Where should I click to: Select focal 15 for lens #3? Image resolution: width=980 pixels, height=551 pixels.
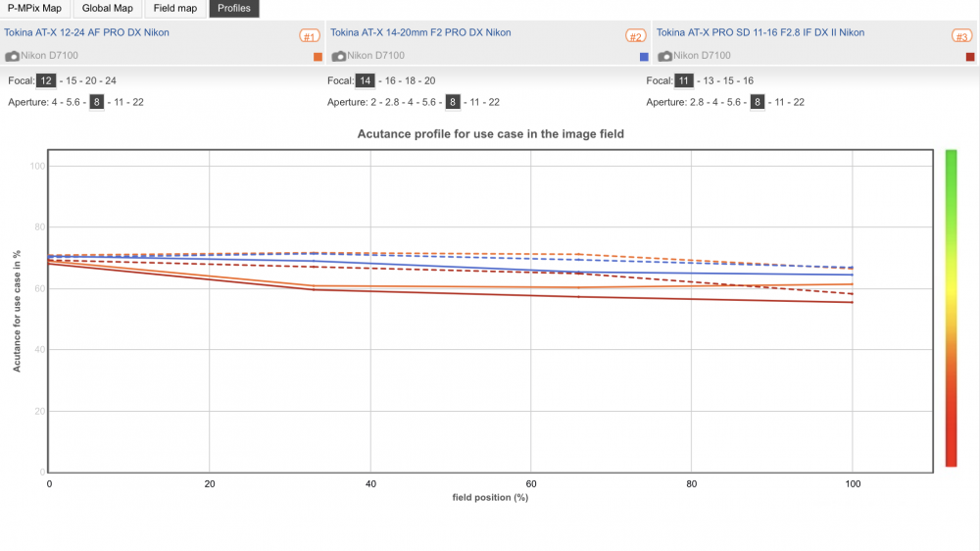click(728, 80)
